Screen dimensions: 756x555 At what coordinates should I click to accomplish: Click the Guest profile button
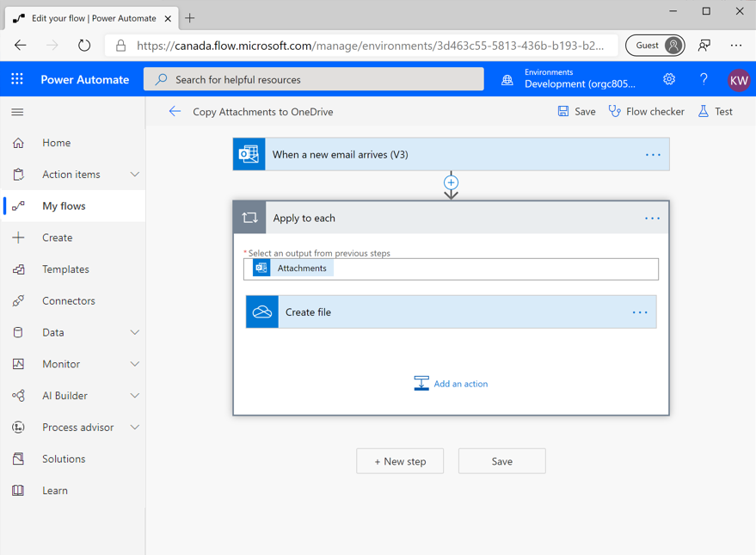655,46
